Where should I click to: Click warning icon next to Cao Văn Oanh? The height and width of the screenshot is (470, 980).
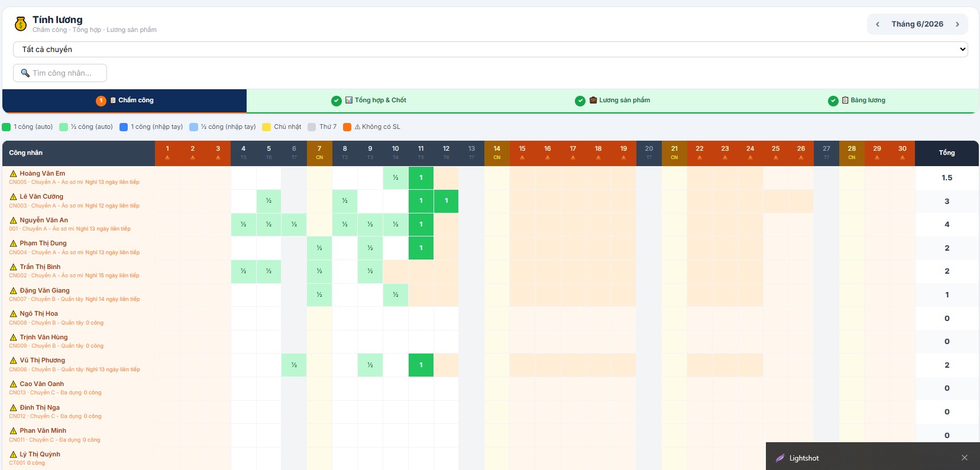click(x=14, y=384)
